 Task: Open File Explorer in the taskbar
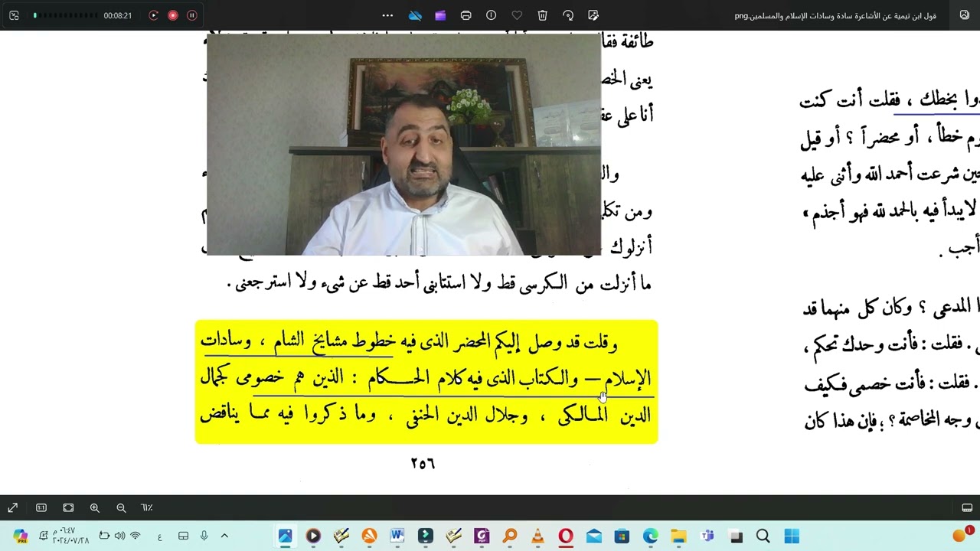pos(678,536)
